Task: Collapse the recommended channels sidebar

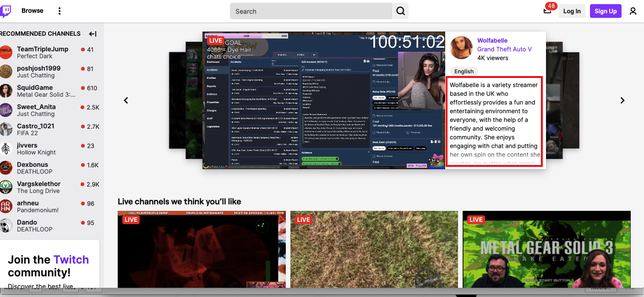Action: pos(93,33)
